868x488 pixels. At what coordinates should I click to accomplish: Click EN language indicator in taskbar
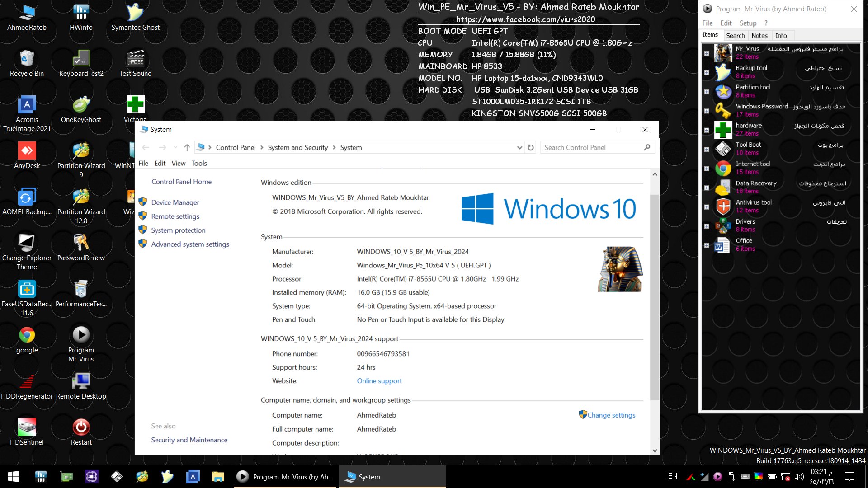(x=673, y=476)
